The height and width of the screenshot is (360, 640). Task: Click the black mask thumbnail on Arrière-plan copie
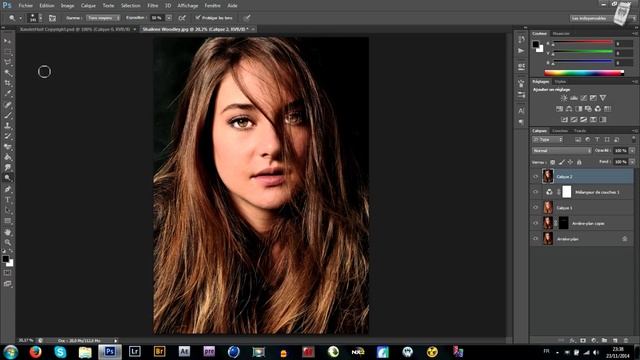(564, 223)
